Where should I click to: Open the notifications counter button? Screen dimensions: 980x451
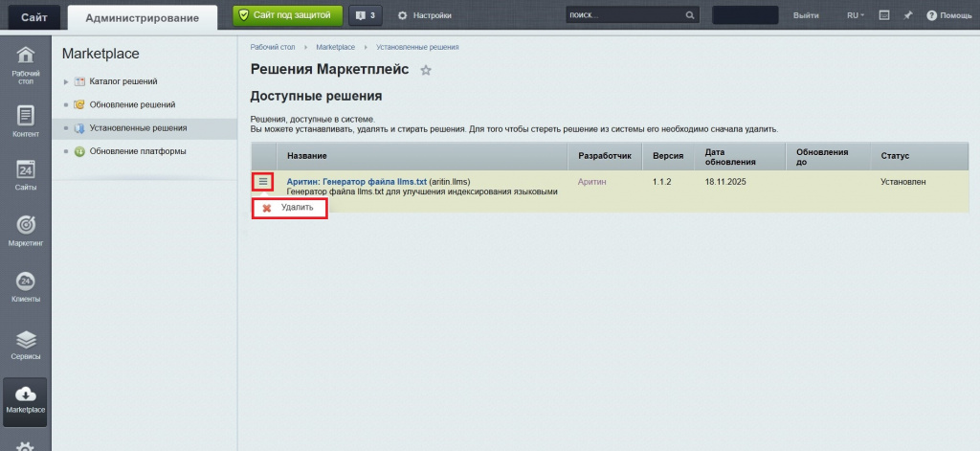click(365, 15)
